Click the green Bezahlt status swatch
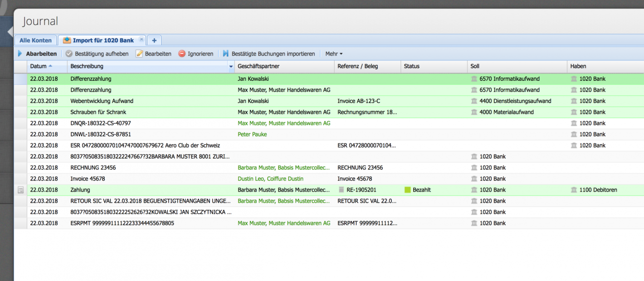The image size is (644, 281). [x=407, y=190]
